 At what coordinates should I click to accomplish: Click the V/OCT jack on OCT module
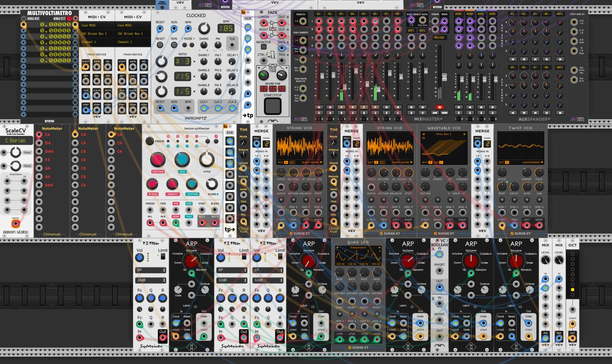coord(572,325)
